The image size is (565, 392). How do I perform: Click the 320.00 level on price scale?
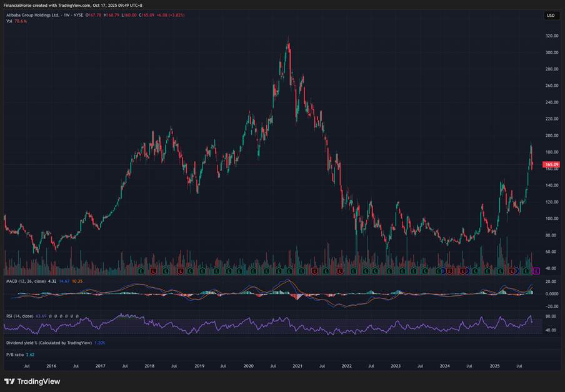click(x=551, y=36)
